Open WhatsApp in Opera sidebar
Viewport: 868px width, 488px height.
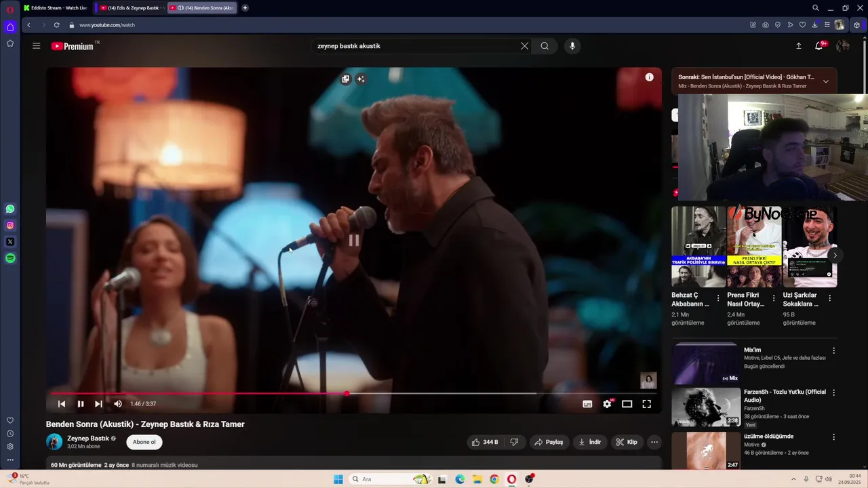coord(10,209)
